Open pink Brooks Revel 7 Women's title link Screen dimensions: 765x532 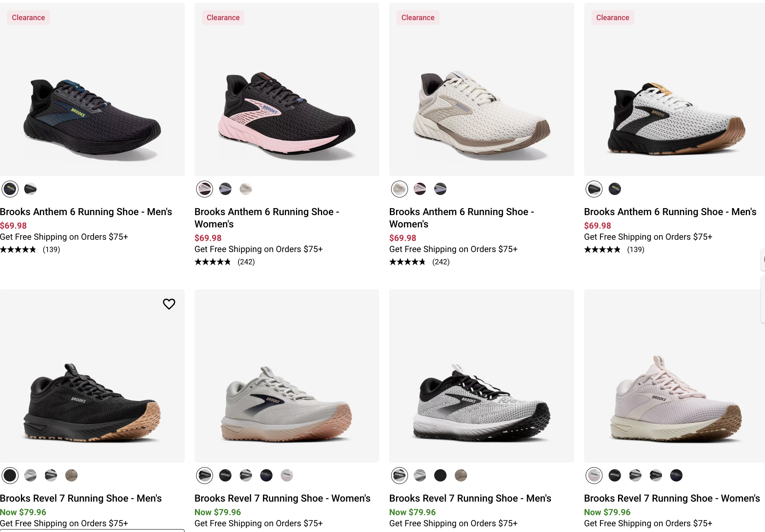(x=672, y=498)
